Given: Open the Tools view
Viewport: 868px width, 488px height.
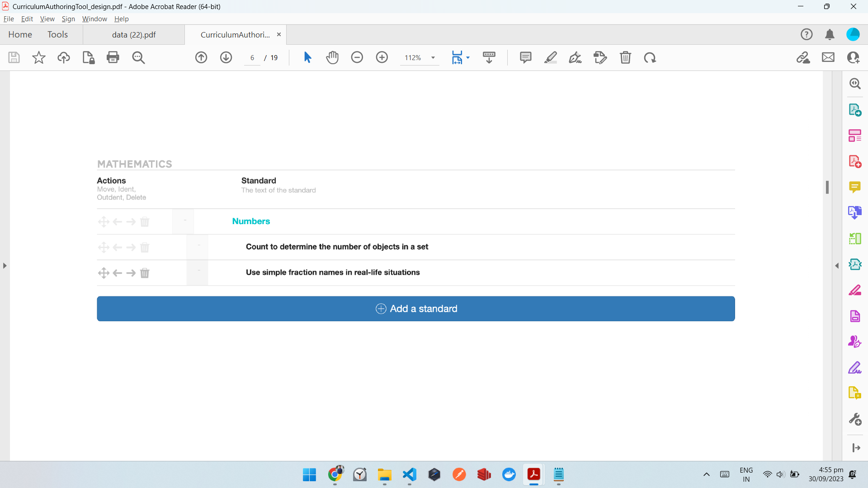Looking at the screenshot, I should coord(57,35).
